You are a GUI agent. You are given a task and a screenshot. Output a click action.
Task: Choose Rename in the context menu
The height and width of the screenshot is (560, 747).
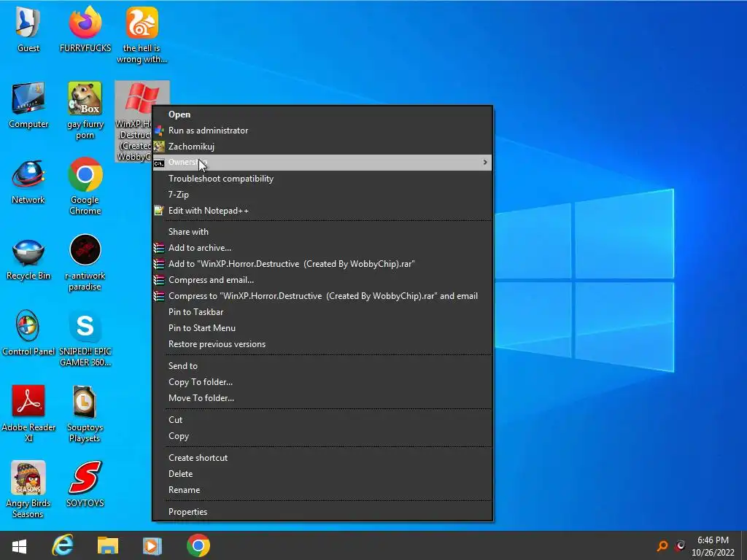tap(322, 490)
